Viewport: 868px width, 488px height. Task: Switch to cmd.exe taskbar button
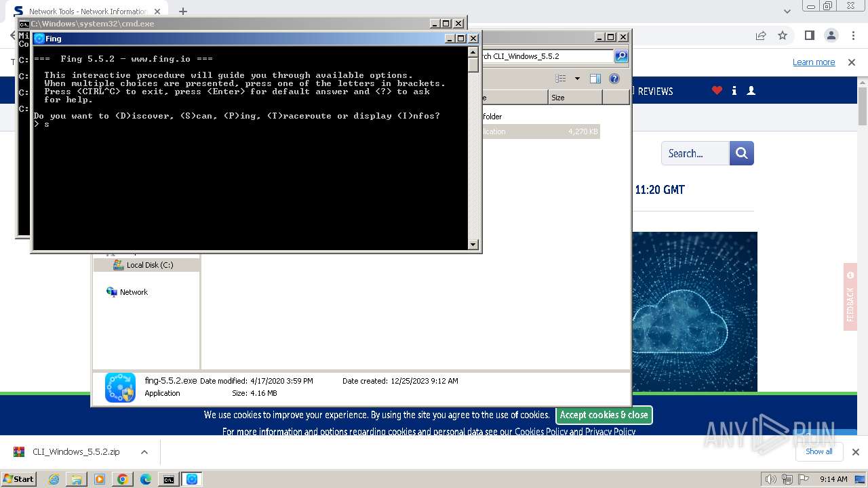169,479
